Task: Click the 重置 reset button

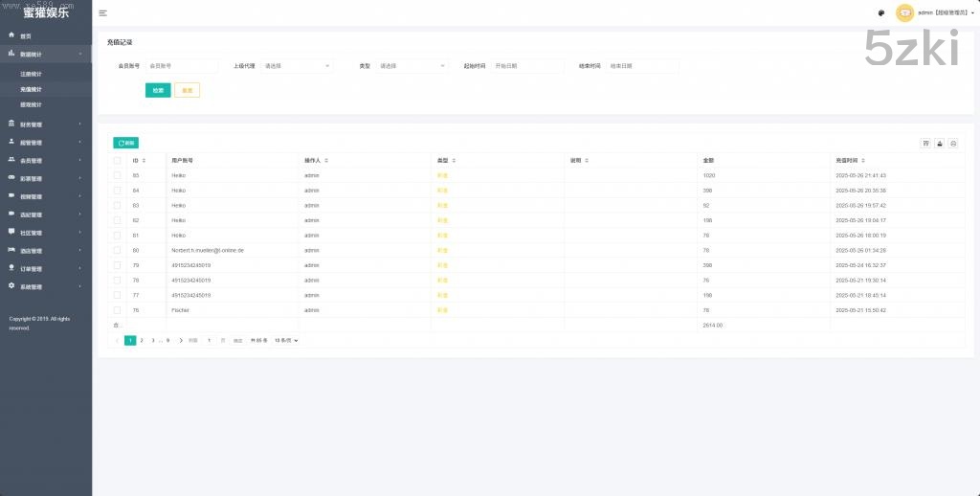Action: (x=187, y=90)
